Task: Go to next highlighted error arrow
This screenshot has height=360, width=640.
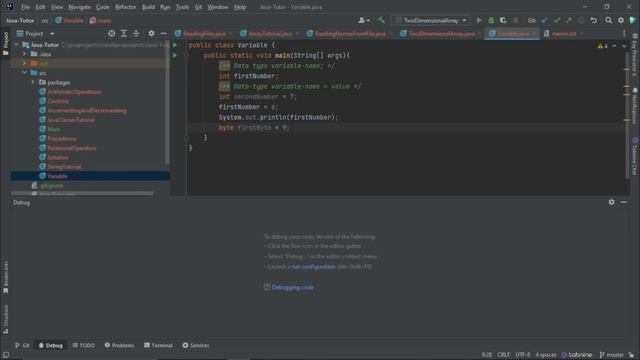Action: coord(624,46)
